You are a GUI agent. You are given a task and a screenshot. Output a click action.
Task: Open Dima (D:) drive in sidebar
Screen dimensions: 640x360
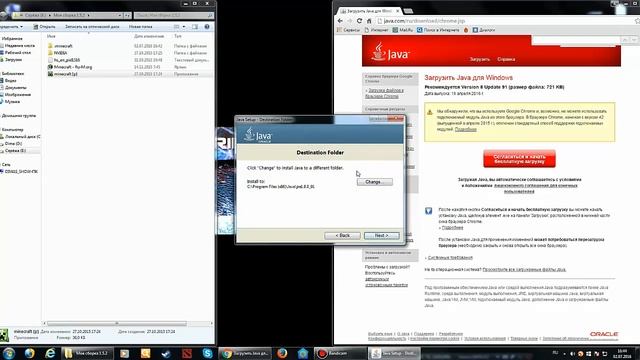(x=12, y=144)
